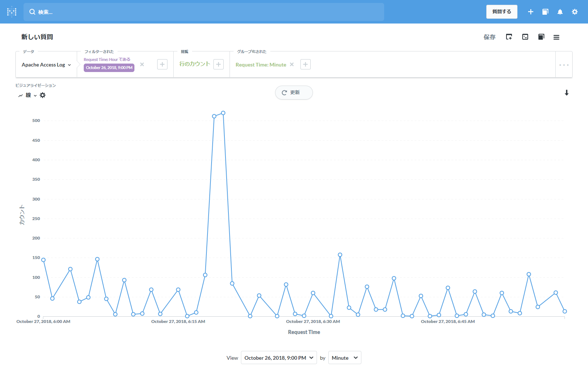Click the 500 y-axis tick label
Image resolution: width=588 pixels, height=370 pixels.
pos(36,121)
